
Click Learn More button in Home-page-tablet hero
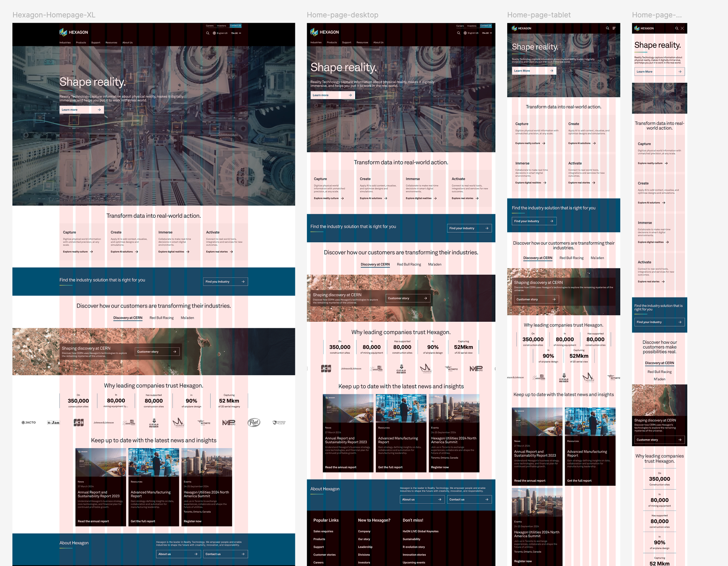tap(534, 71)
